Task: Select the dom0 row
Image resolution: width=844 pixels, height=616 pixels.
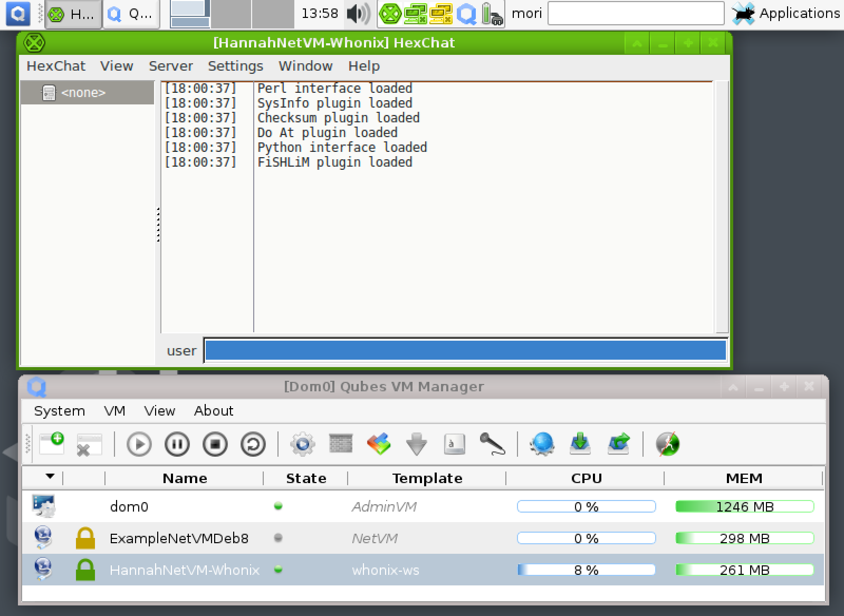Action: (423, 506)
